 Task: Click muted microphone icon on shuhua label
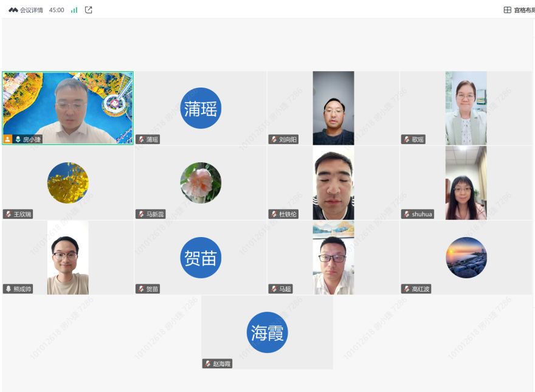[x=407, y=214]
